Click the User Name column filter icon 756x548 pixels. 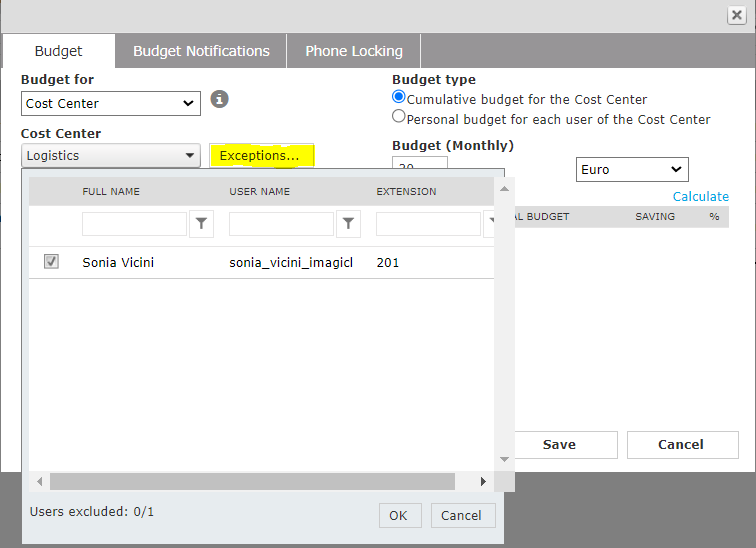coord(349,224)
